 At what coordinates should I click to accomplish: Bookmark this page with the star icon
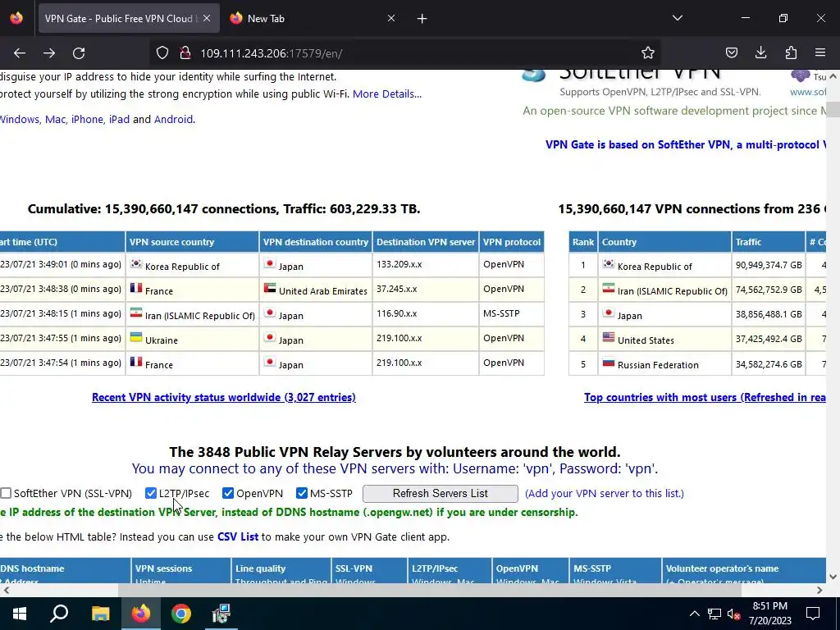[x=648, y=52]
